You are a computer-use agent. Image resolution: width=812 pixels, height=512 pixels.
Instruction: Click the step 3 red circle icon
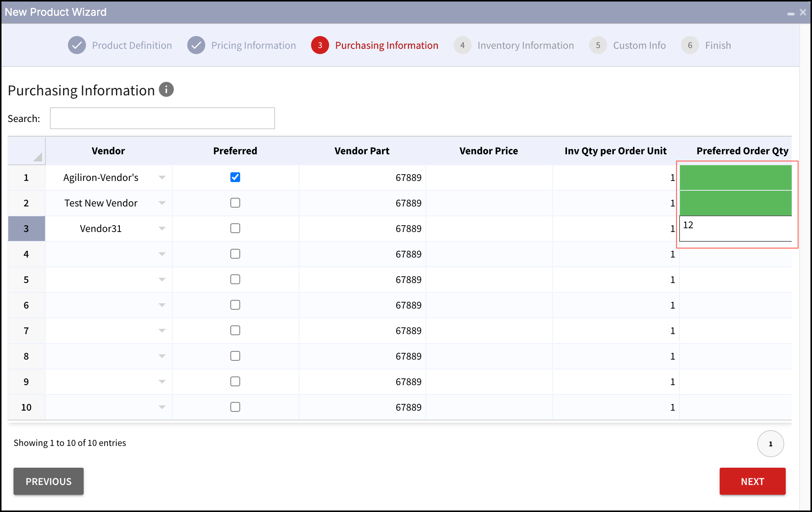[x=320, y=45]
